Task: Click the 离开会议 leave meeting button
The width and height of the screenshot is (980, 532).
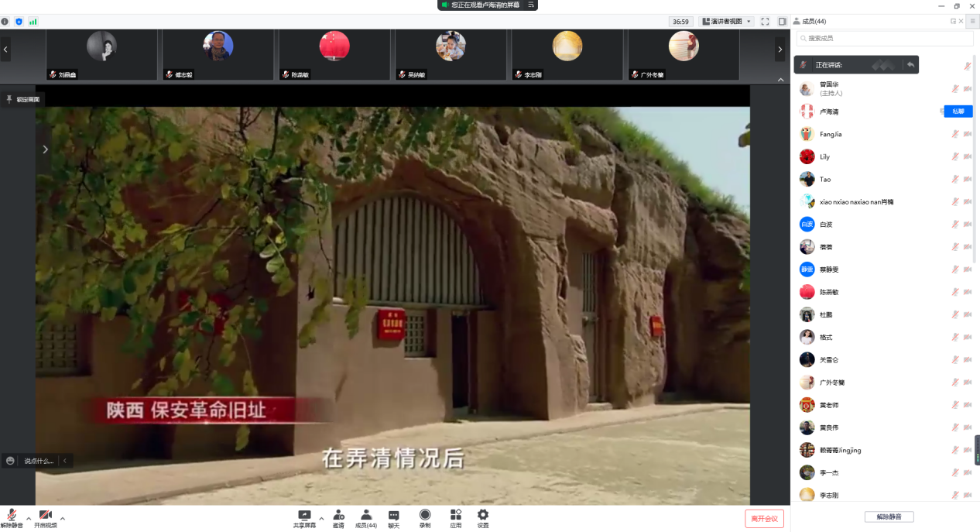Action: 764,518
